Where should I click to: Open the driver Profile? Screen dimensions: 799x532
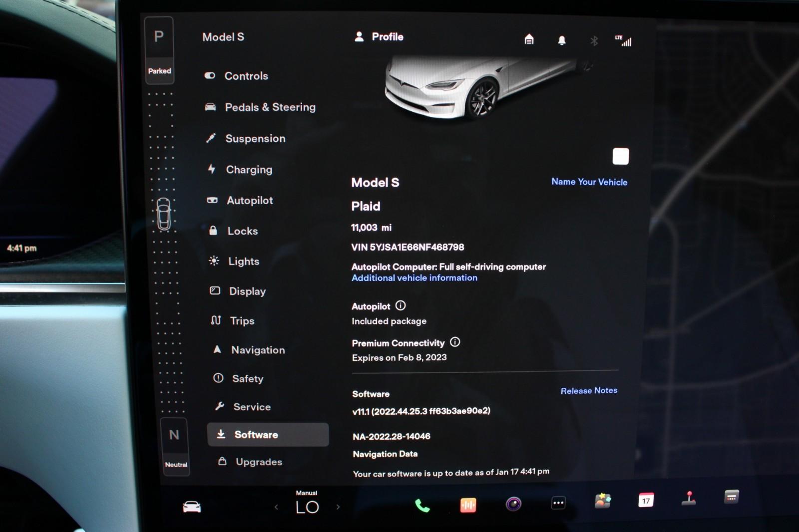(x=379, y=36)
